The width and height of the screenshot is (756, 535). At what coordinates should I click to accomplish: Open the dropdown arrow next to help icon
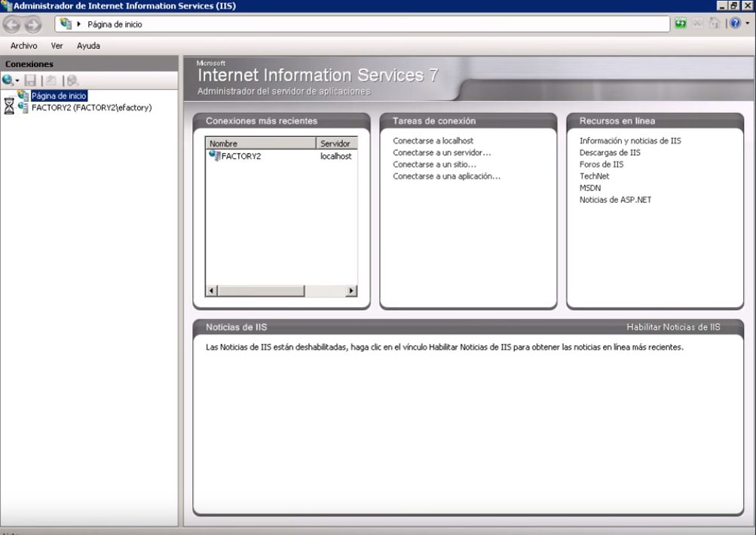(747, 24)
